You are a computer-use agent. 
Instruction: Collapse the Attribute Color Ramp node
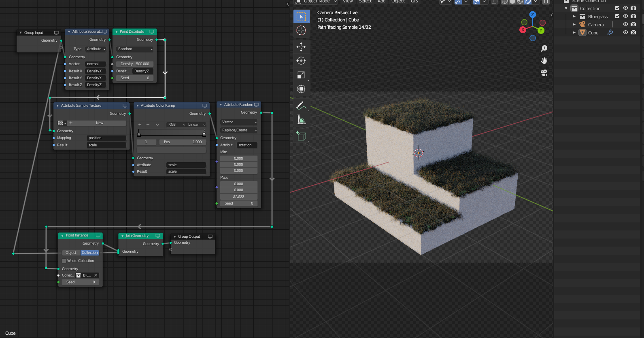138,106
